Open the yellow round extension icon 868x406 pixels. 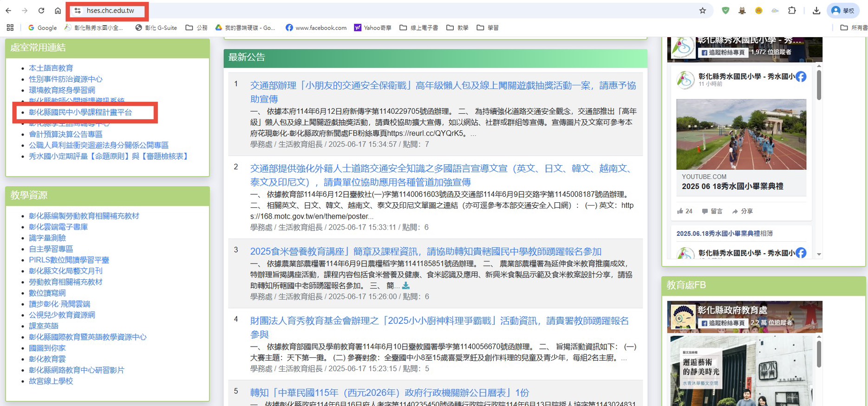(759, 11)
